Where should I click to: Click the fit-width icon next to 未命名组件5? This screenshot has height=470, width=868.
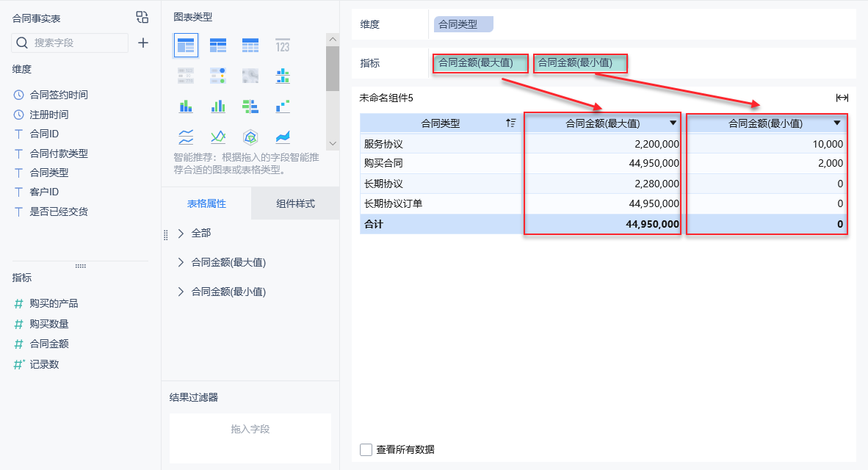pos(842,98)
